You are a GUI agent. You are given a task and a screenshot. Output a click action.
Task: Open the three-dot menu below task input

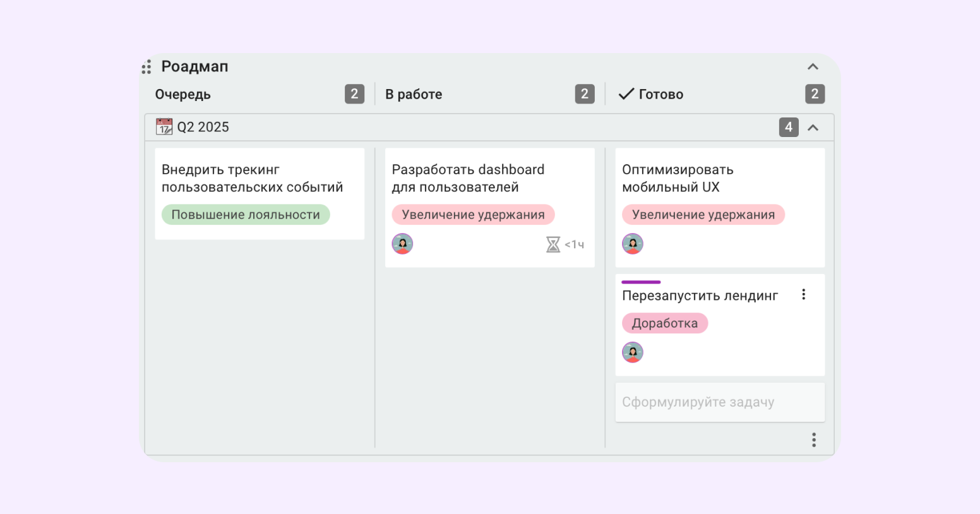click(813, 439)
